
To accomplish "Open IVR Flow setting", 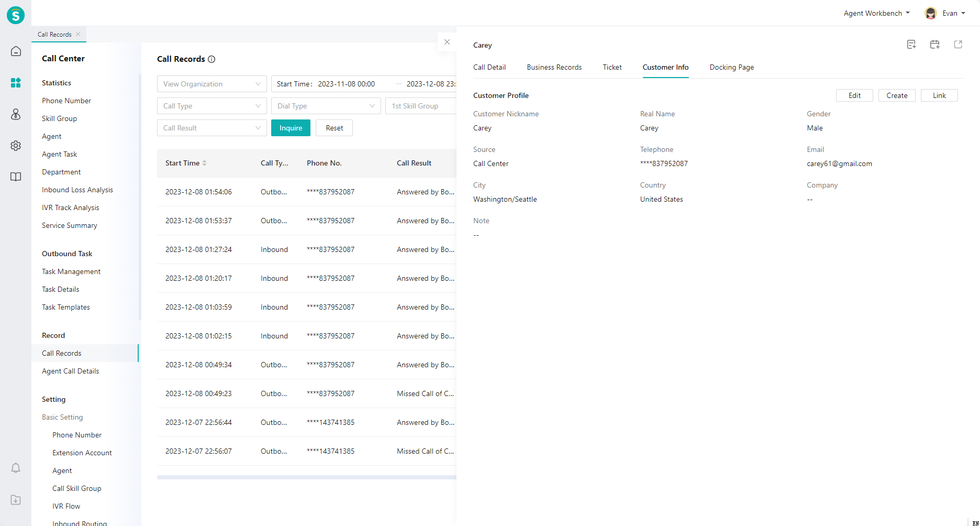I will pos(66,506).
